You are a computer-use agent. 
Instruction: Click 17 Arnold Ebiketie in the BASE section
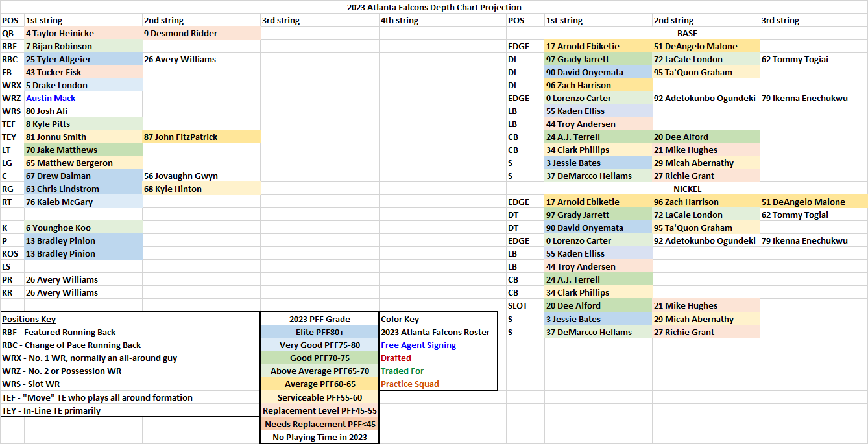(x=598, y=46)
